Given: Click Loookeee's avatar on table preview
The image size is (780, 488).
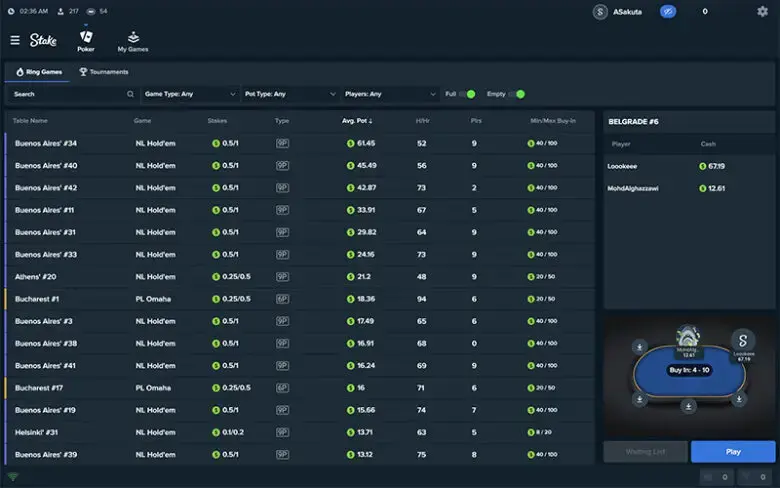Looking at the screenshot, I should 743,340.
